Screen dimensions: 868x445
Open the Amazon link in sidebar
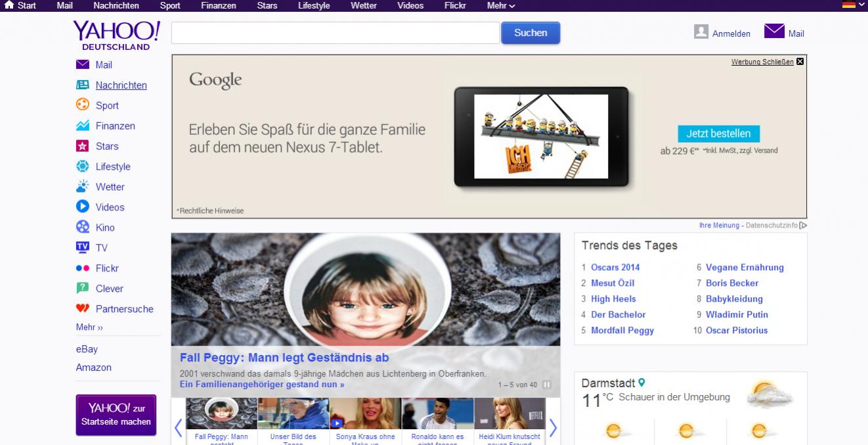(94, 367)
